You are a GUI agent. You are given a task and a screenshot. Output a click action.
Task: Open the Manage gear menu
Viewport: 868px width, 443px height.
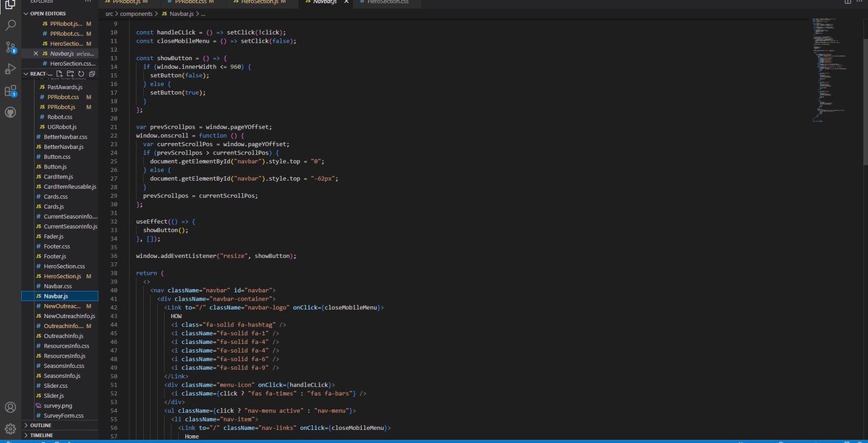[x=10, y=430]
